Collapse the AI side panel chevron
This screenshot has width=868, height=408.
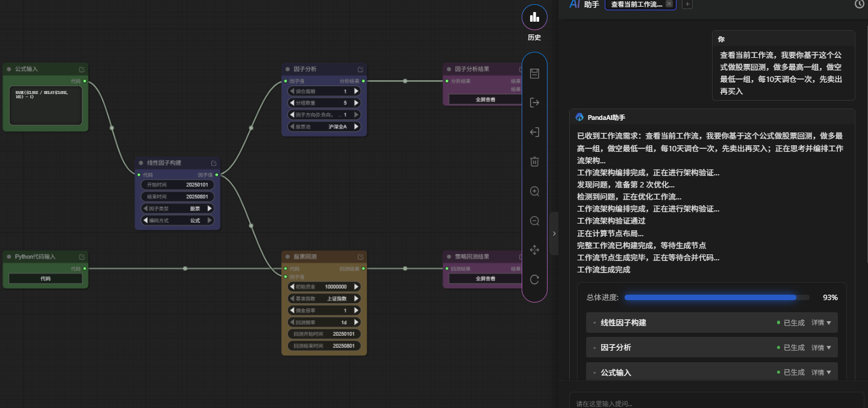tap(554, 233)
